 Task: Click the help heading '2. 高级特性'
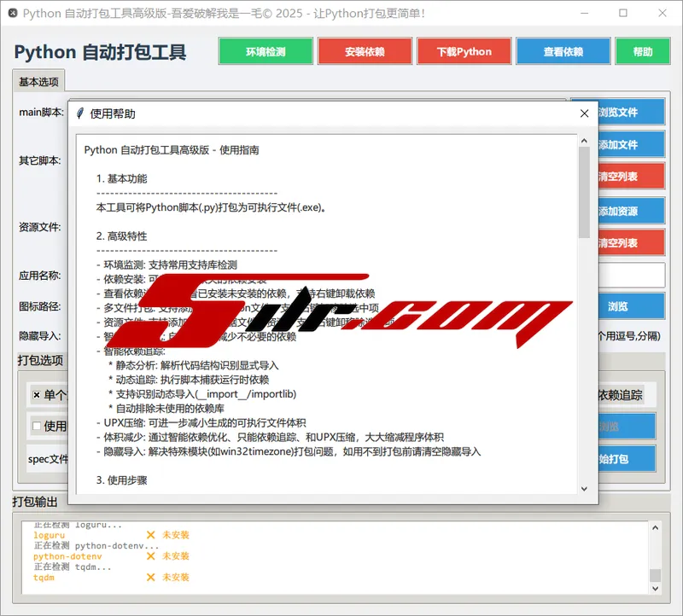(x=121, y=236)
